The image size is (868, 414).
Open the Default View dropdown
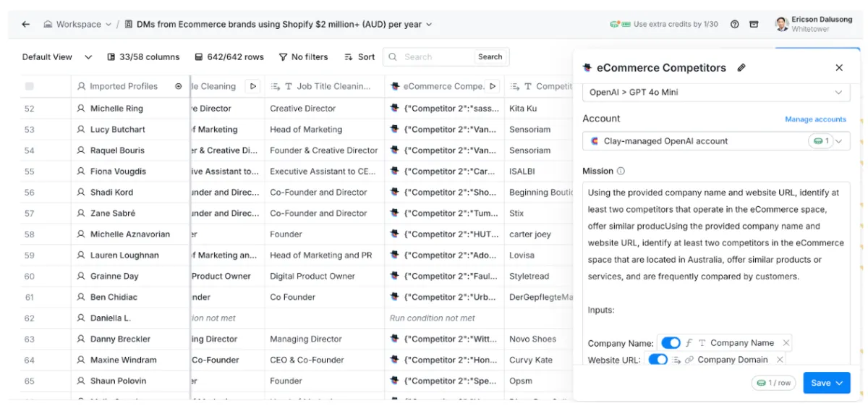click(x=57, y=56)
